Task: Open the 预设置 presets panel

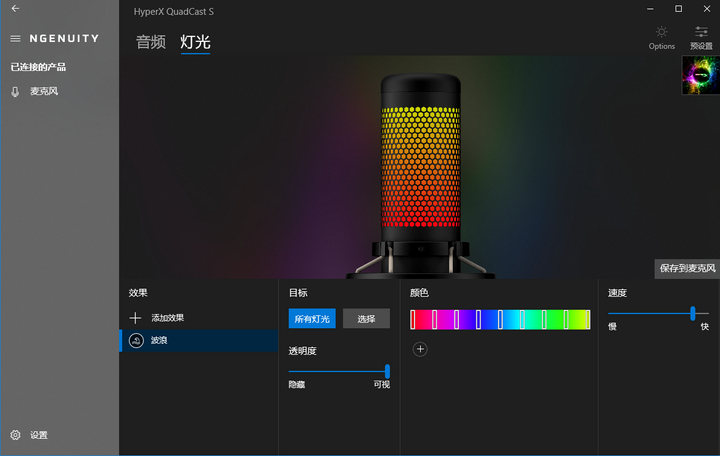Action: click(x=701, y=38)
